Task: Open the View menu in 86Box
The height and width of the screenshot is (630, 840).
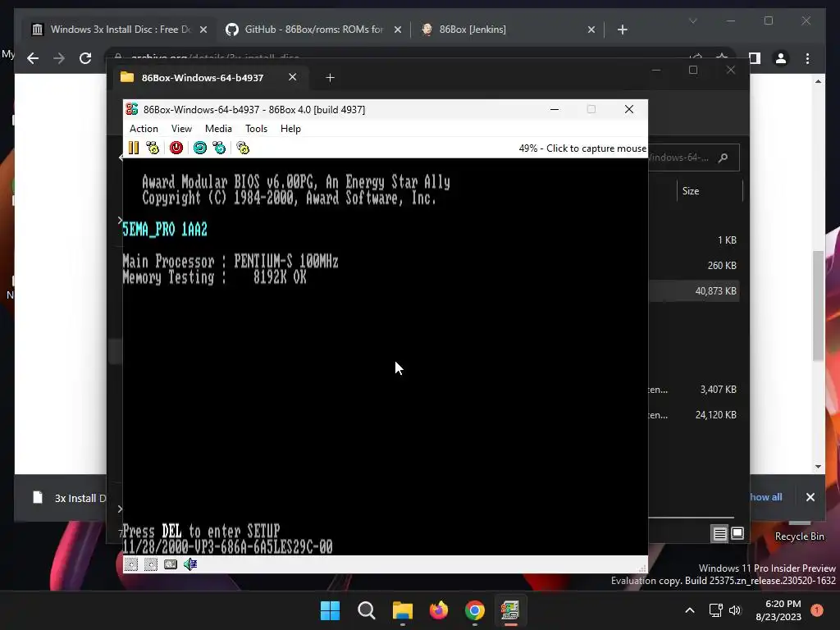Action: pyautogui.click(x=181, y=129)
